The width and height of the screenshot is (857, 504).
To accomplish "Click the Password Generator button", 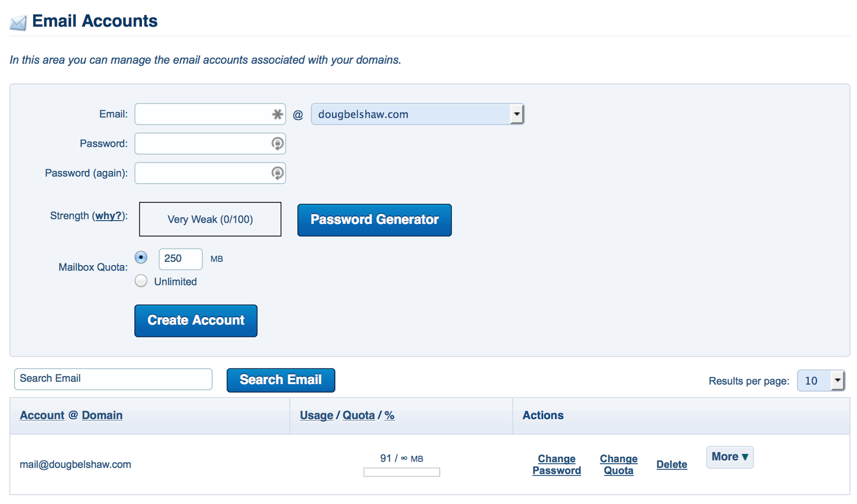I will click(374, 220).
